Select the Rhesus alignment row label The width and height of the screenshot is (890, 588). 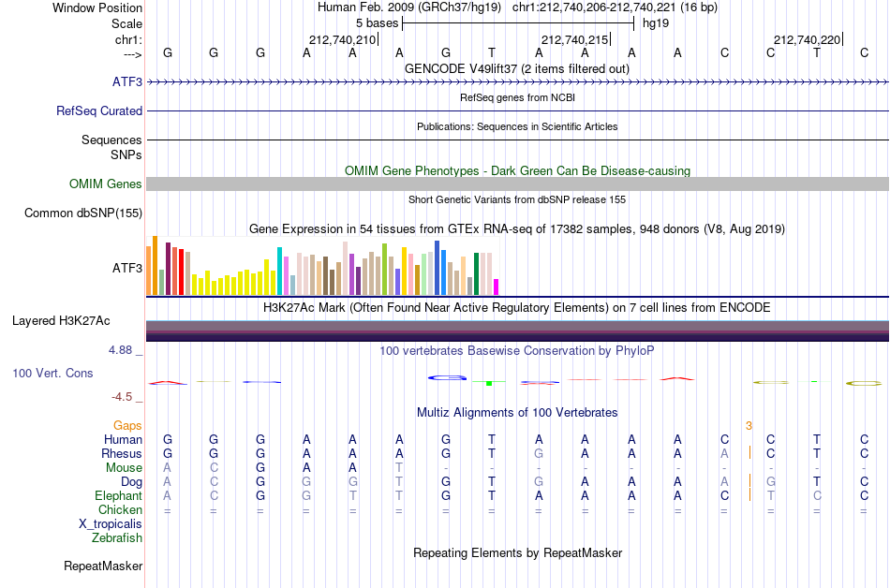[x=122, y=453]
